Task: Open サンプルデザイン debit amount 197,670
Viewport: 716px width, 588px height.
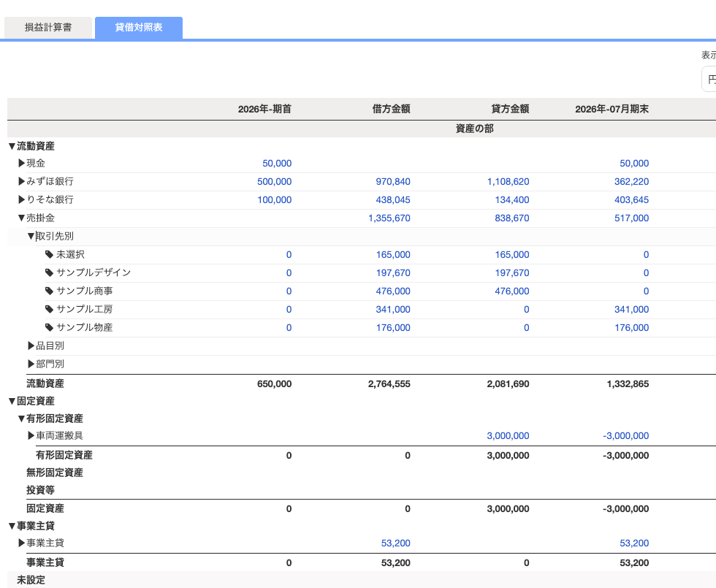Action: point(393,273)
